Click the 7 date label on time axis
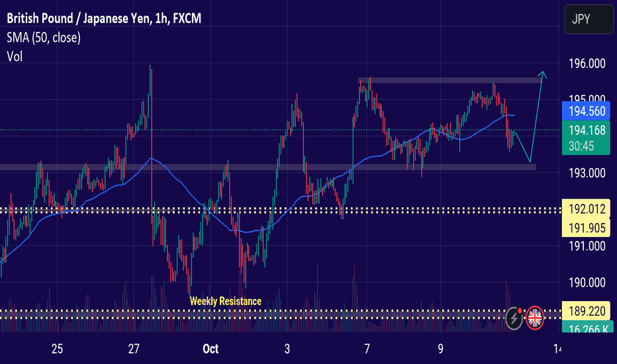The width and height of the screenshot is (617, 364). coord(367,349)
